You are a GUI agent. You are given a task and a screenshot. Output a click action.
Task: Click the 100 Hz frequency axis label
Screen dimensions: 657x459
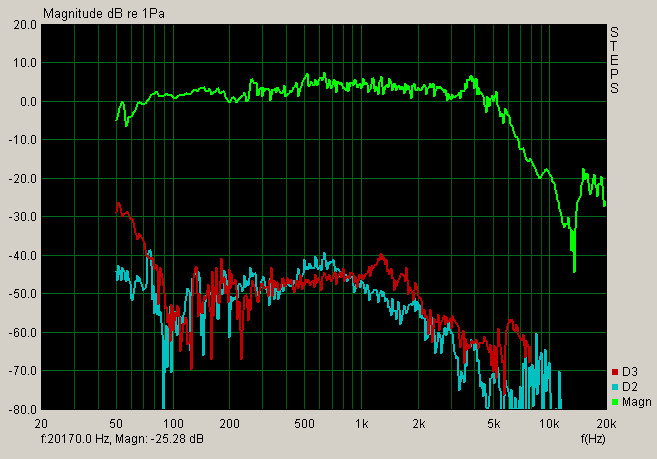click(x=173, y=423)
